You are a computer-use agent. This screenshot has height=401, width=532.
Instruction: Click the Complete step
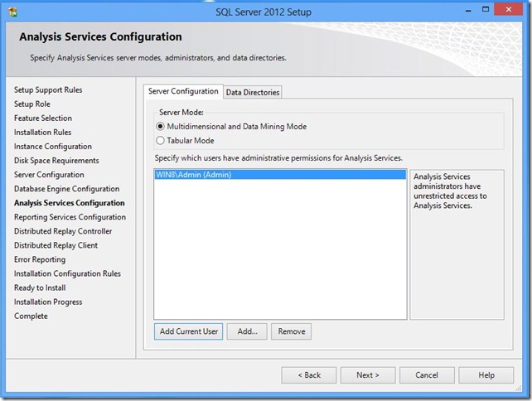pyautogui.click(x=31, y=316)
